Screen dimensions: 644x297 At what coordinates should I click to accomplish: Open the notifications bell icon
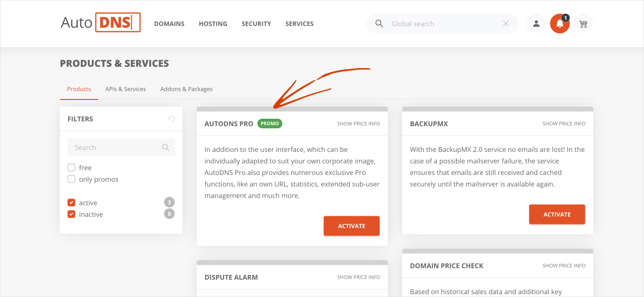(x=559, y=24)
